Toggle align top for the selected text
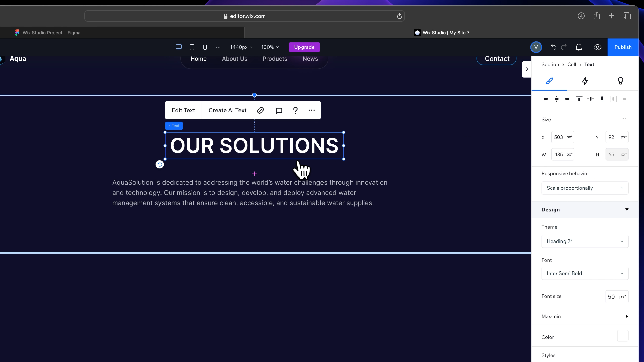Screen dimensions: 644x362 [579, 99]
